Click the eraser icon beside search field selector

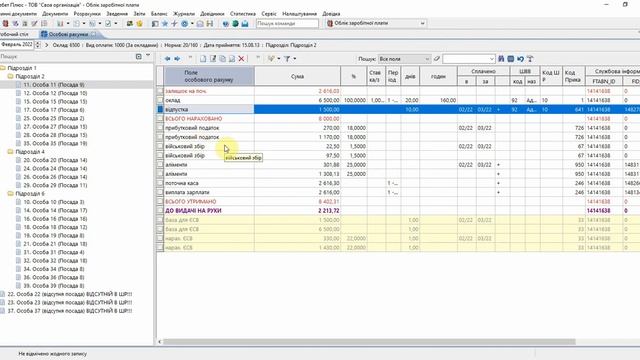pyautogui.click(x=437, y=59)
